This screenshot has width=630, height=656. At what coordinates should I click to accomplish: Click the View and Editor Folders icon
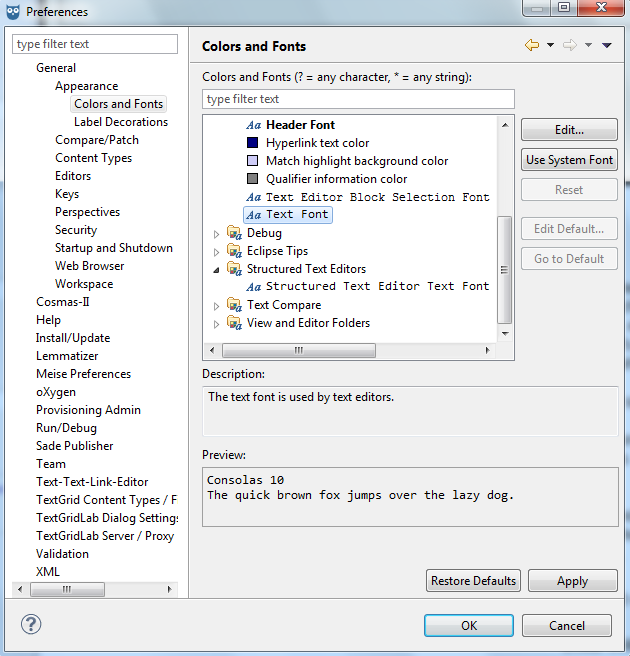pyautogui.click(x=234, y=323)
